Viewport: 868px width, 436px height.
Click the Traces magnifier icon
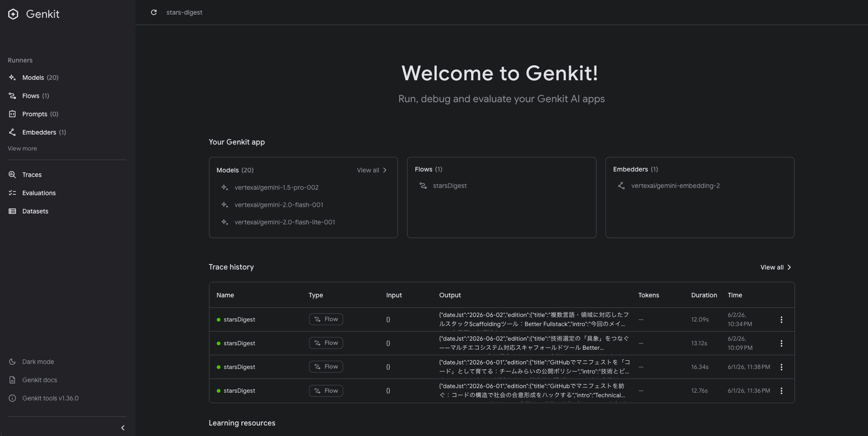click(x=12, y=175)
